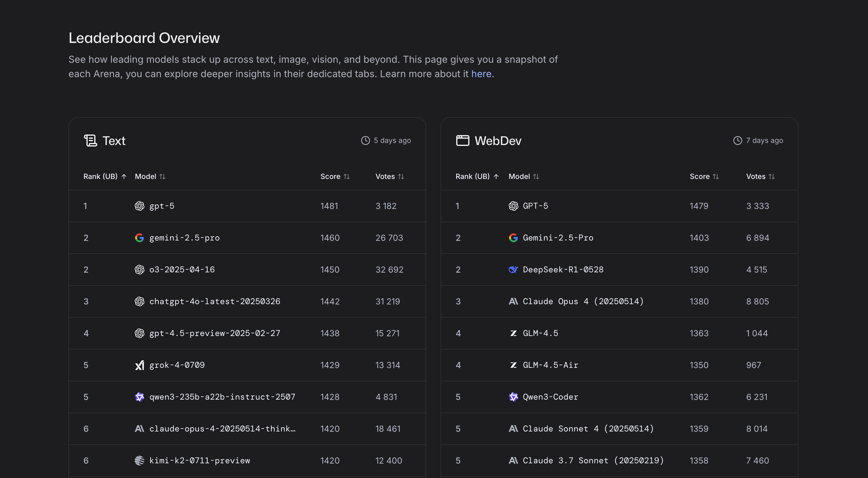Sort WebDev table by Model column
Screen dimensions: 868x478
(524, 177)
